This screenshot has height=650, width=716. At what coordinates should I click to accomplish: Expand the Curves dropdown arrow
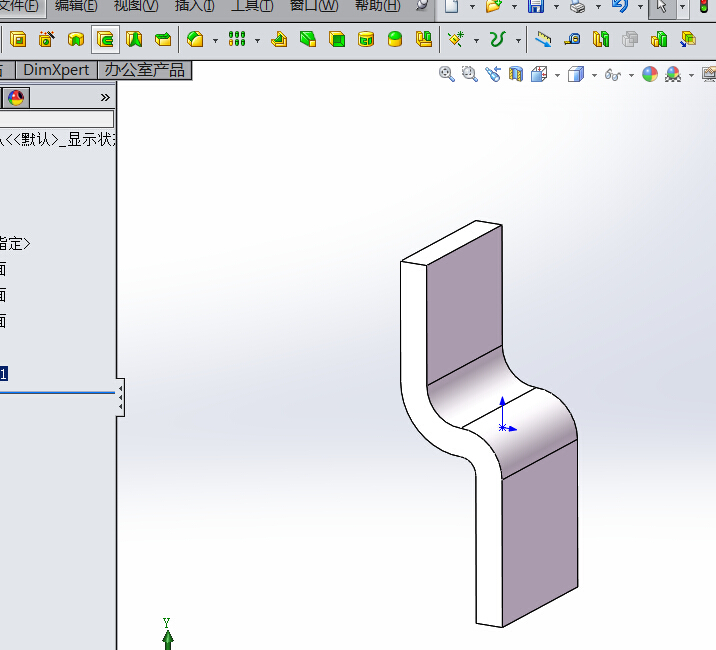[518, 41]
